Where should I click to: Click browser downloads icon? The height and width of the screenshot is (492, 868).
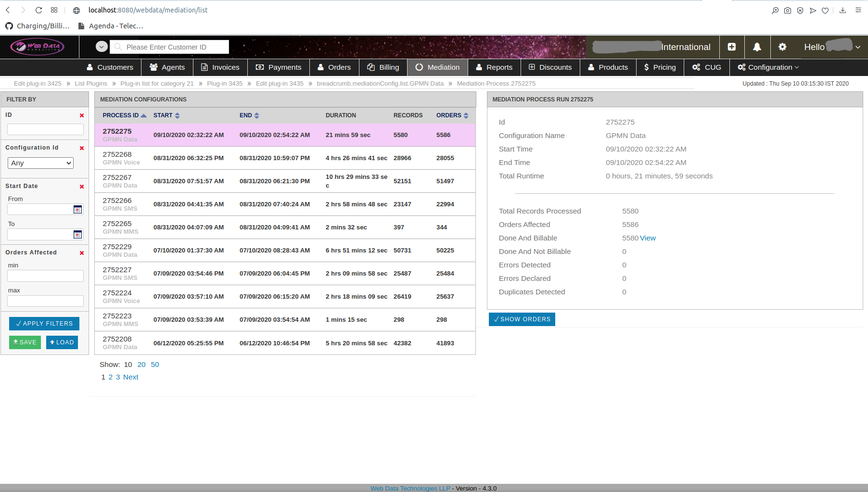842,10
